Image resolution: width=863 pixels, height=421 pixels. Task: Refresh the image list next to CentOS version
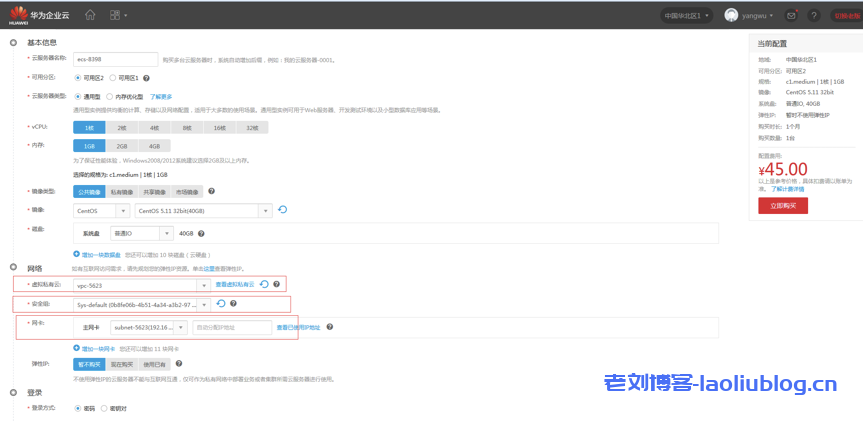click(x=283, y=210)
